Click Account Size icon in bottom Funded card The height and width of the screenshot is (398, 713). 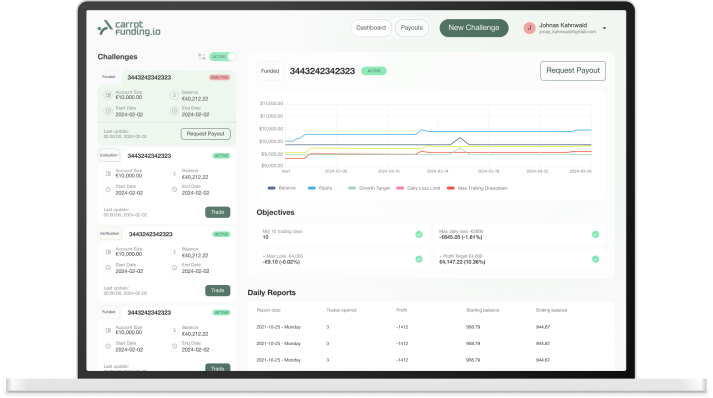coord(108,330)
